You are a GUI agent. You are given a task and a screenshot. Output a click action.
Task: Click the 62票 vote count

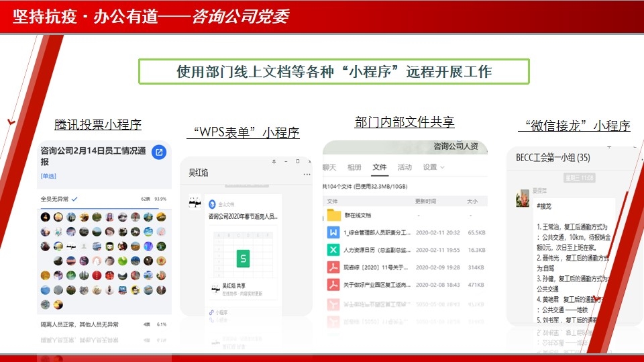146,199
